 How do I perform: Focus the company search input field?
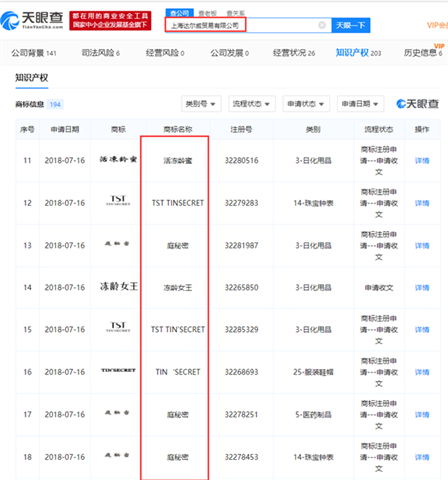(x=247, y=25)
